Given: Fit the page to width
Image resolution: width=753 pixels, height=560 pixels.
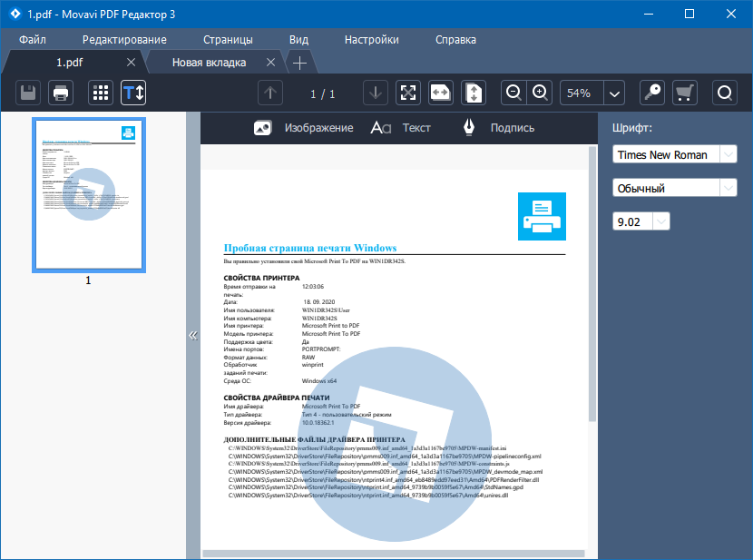Looking at the screenshot, I should coord(440,93).
